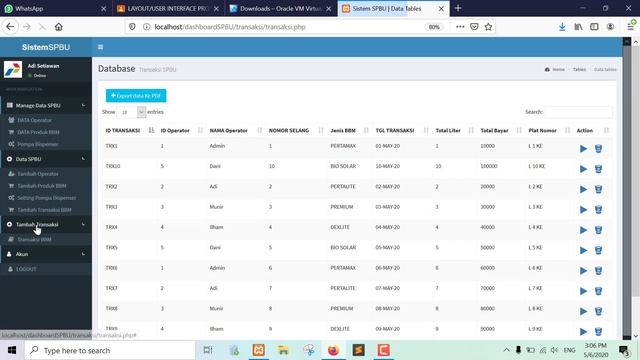This screenshot has width=640, height=360.
Task: Click the page vertical scrollbar
Action: pyautogui.click(x=635, y=171)
